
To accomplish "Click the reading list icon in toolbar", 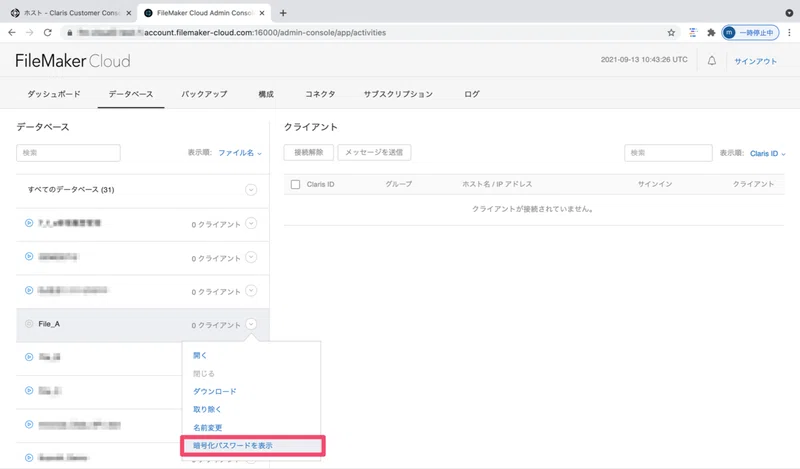I will (692, 33).
